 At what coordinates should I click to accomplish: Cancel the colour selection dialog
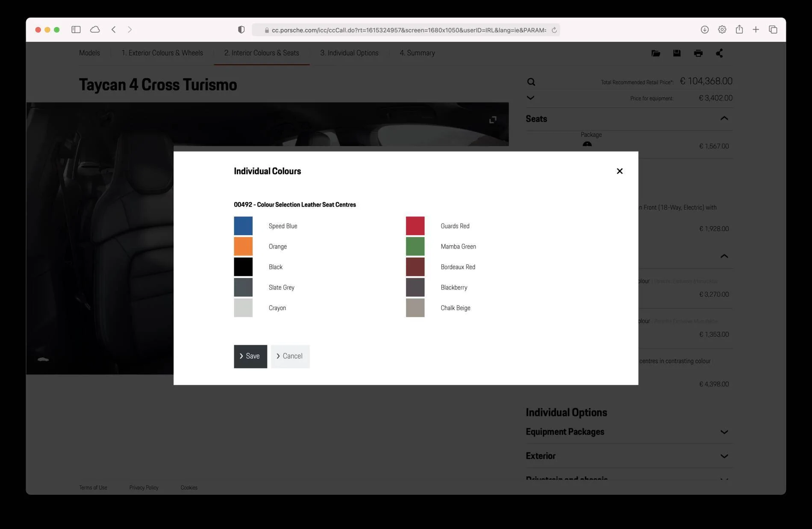coord(290,356)
